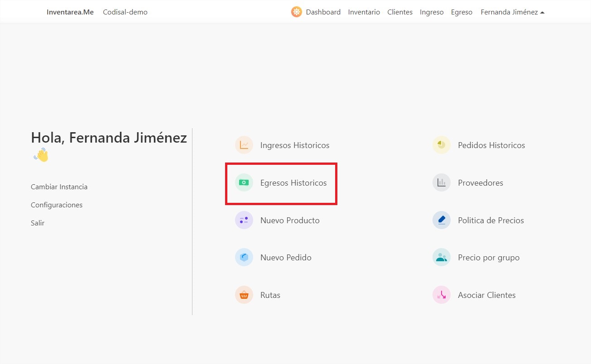The width and height of the screenshot is (591, 364).
Task: Click the Rutas basket icon
Action: 244,295
